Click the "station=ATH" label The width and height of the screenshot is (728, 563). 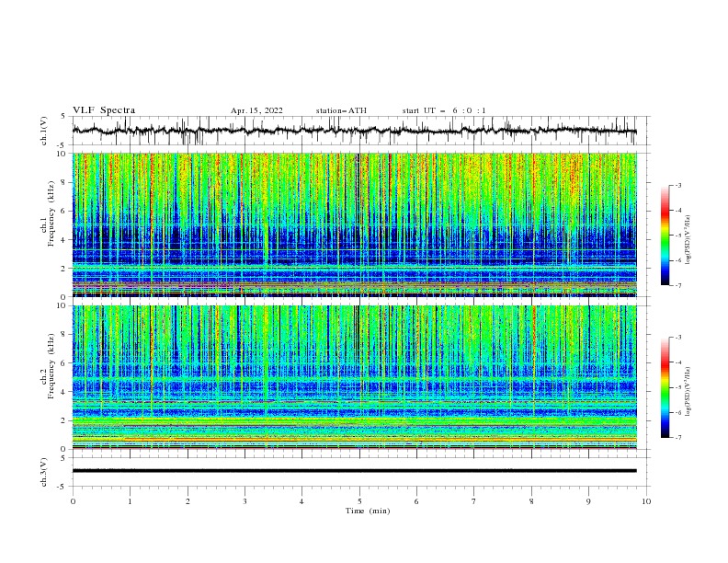pos(341,110)
